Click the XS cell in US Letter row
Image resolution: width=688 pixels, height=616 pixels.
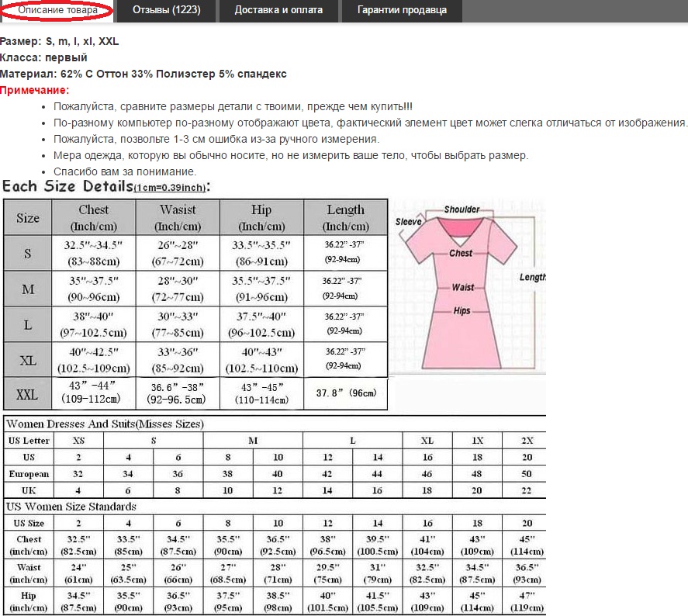(x=78, y=441)
